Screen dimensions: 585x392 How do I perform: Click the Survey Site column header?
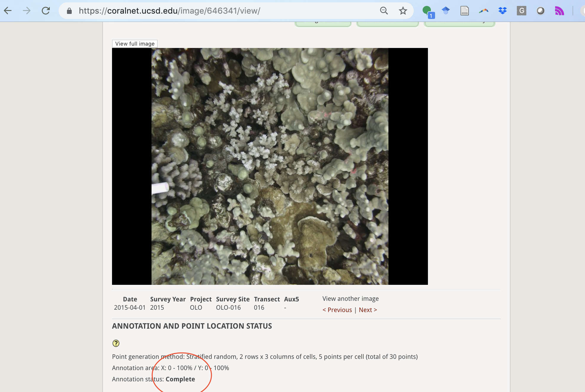[233, 299]
